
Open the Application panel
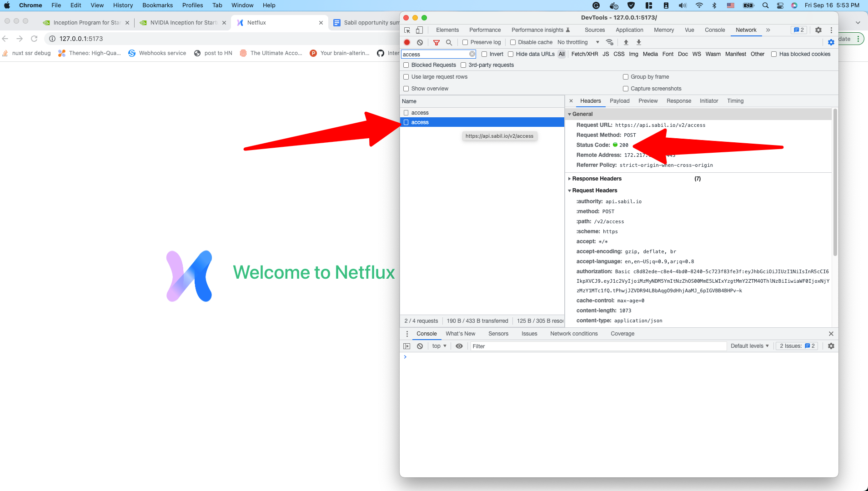click(629, 30)
